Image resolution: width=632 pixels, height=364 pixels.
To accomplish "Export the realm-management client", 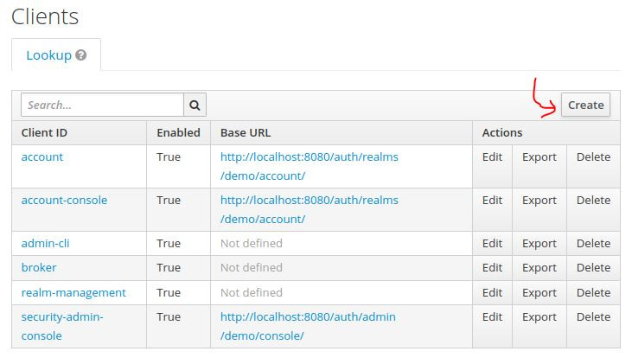I will click(x=539, y=292).
